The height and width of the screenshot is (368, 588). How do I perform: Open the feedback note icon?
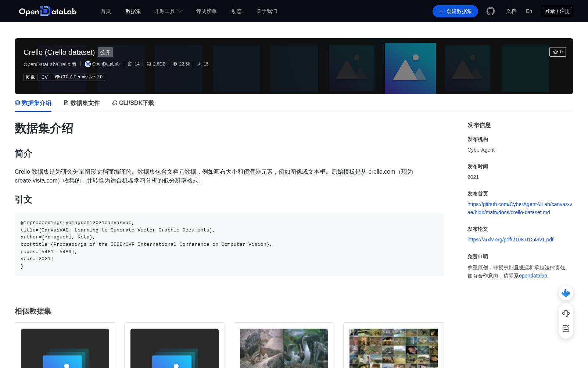tap(566, 328)
